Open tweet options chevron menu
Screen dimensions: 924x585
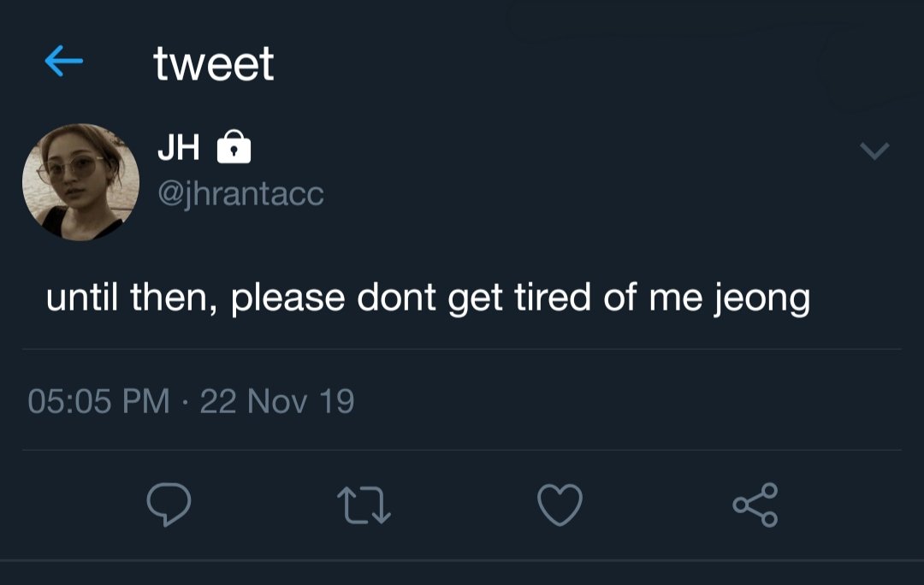point(874,151)
